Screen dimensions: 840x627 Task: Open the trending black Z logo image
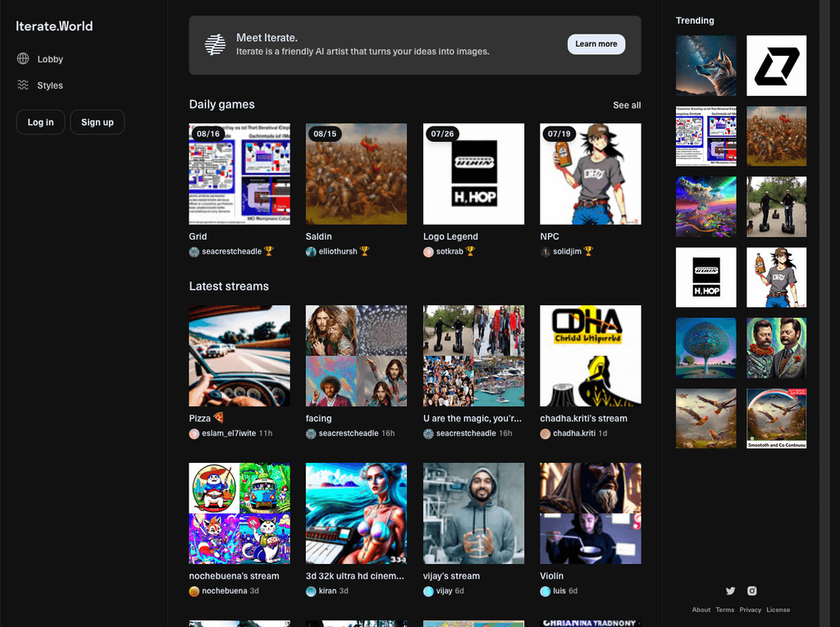pyautogui.click(x=776, y=66)
